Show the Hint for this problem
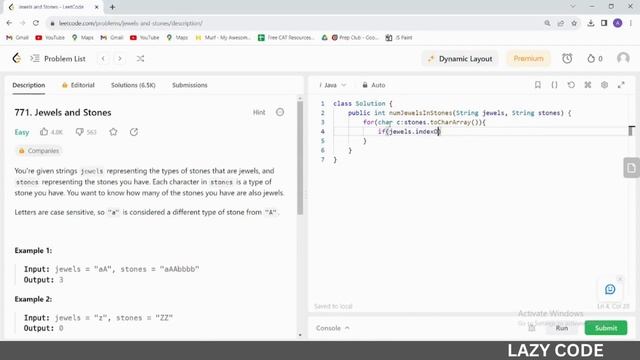The image size is (640, 360). (x=259, y=112)
